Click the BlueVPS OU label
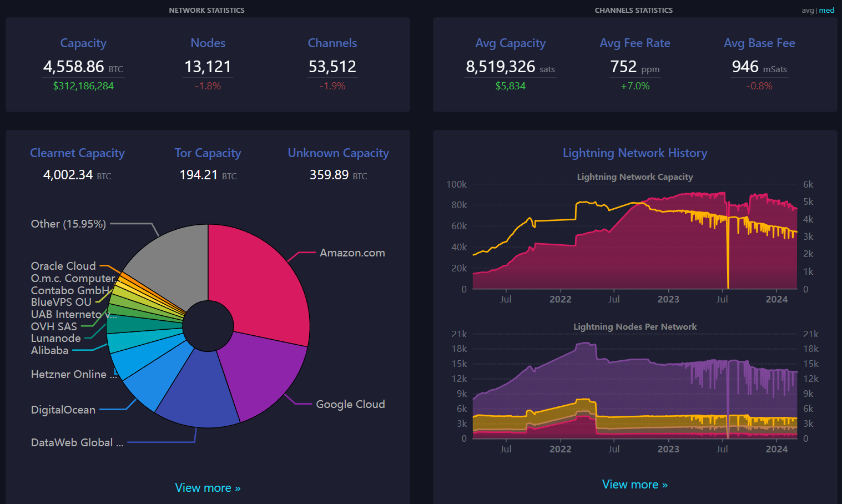The height and width of the screenshot is (504, 842). click(x=61, y=302)
